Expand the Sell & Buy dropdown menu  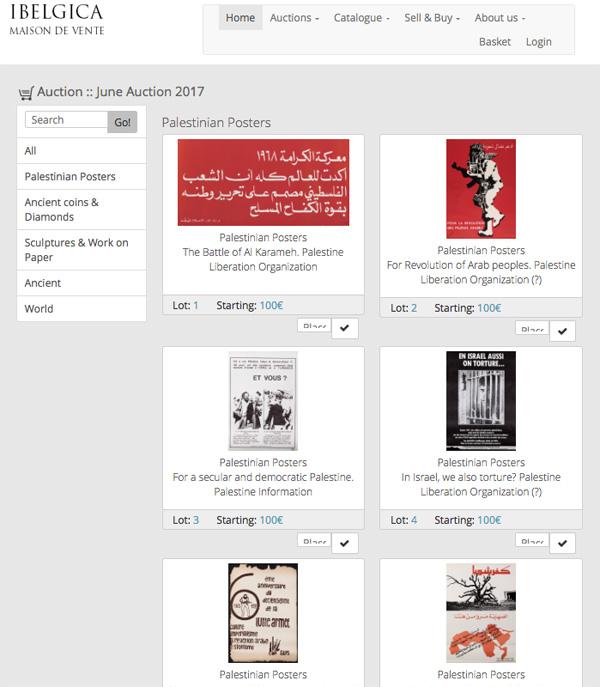432,18
